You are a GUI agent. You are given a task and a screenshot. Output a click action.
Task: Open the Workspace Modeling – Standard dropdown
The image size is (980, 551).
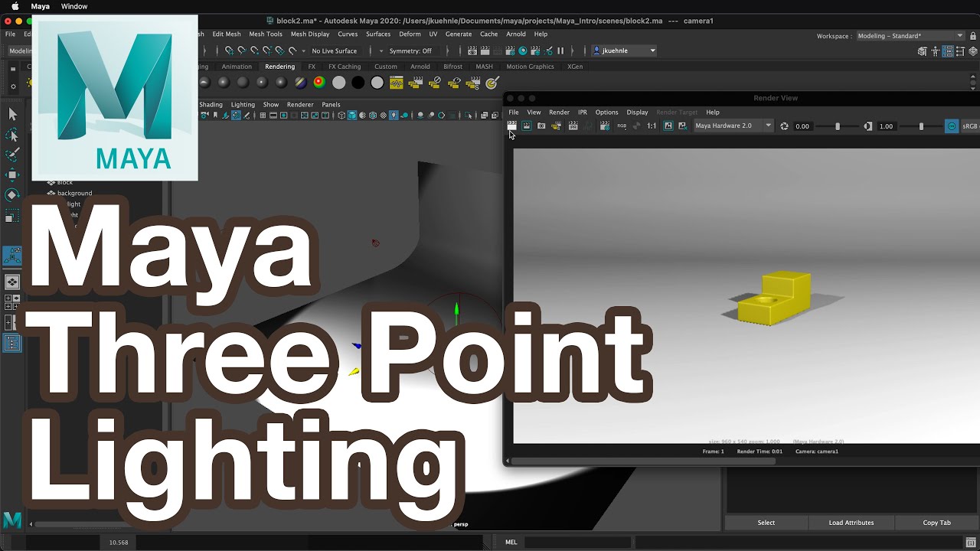(x=910, y=36)
